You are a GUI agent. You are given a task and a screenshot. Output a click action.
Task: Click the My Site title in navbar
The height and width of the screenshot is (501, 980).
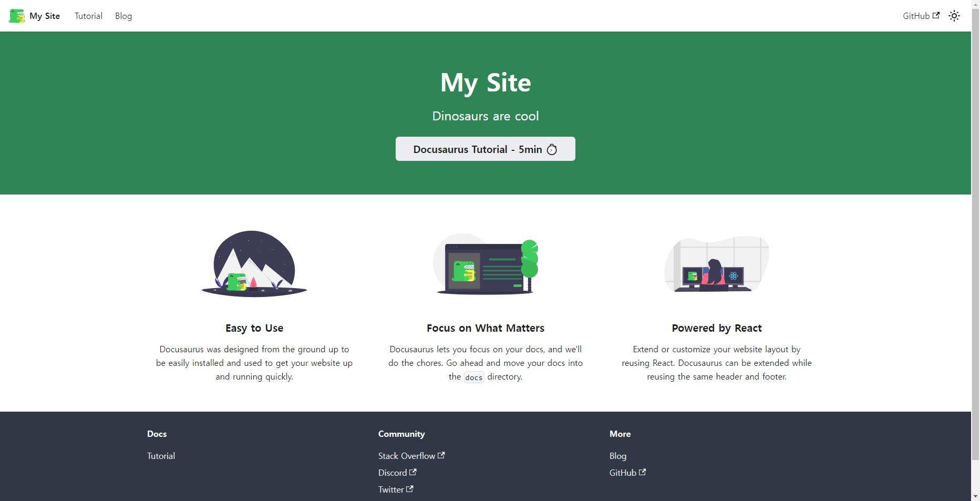(x=45, y=16)
